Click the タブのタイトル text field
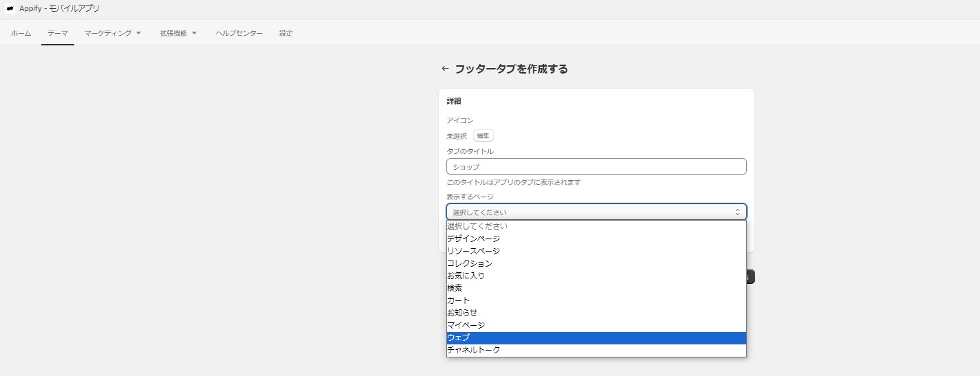 coord(596,166)
